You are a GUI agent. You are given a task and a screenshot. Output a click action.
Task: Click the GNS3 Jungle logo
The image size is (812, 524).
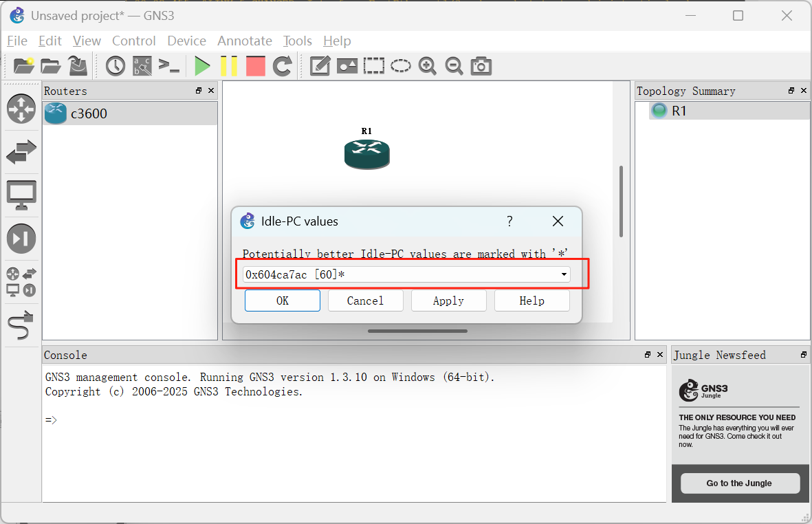[703, 391]
